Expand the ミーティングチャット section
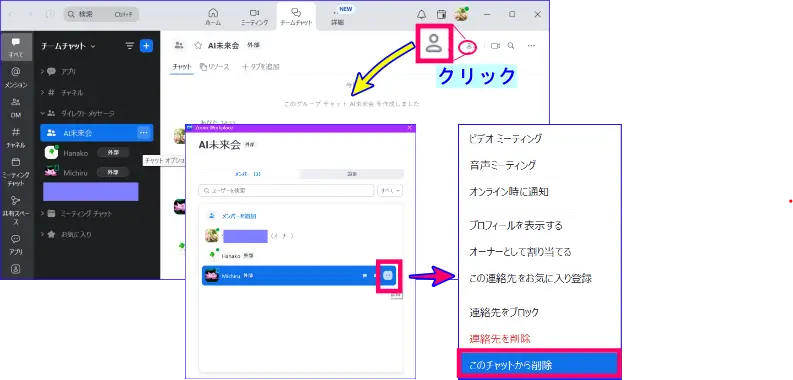 tap(76, 214)
